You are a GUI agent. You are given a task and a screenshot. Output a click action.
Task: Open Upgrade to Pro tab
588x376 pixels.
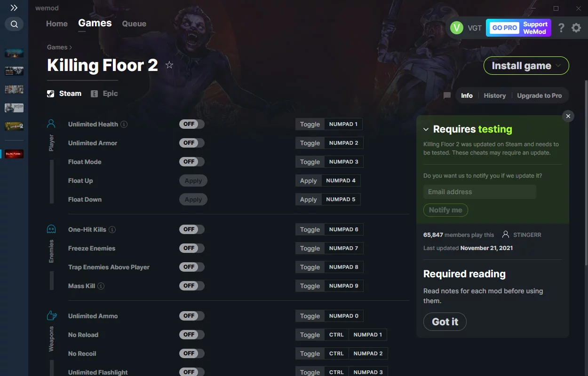(540, 95)
